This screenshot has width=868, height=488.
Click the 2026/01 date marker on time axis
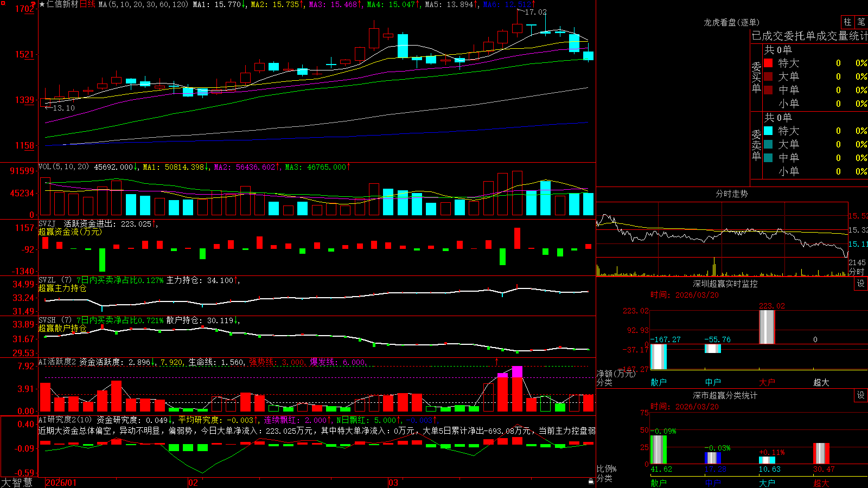coord(61,483)
